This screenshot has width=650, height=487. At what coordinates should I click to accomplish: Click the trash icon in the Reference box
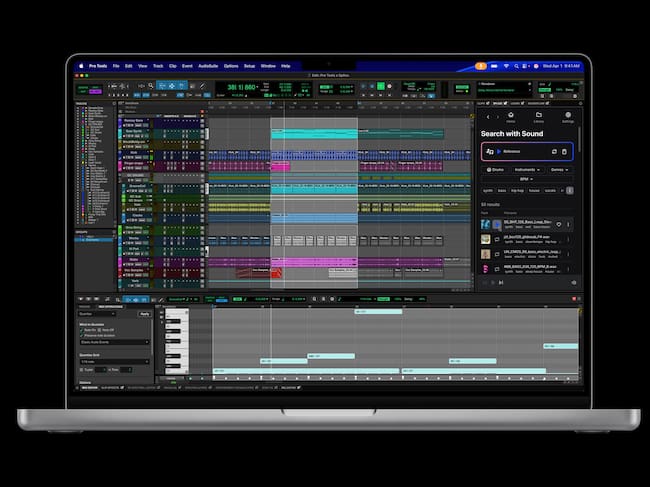click(564, 152)
